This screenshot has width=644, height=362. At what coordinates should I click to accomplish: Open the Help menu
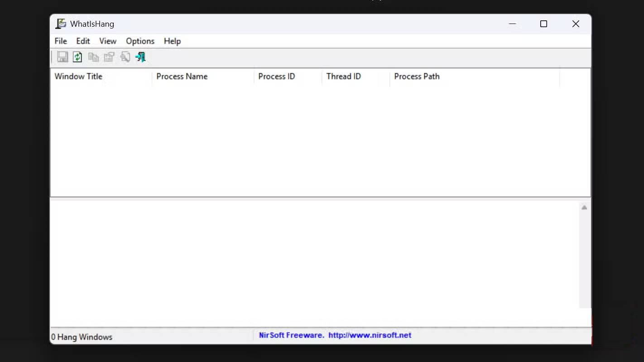(172, 41)
